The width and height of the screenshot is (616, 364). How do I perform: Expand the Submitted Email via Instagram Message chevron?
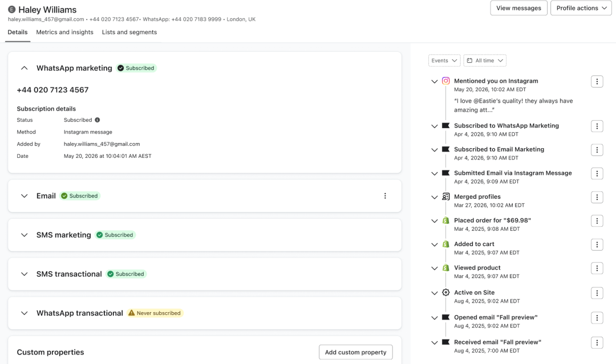[x=434, y=173]
